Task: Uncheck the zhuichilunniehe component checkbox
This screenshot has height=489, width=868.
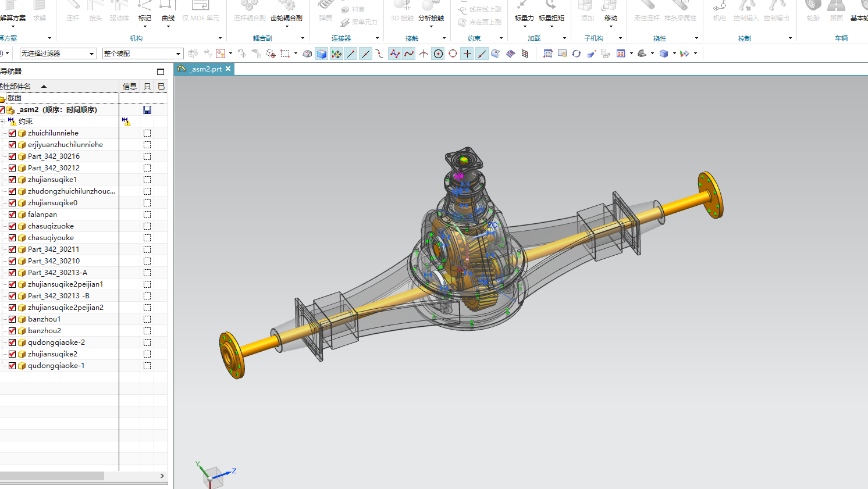Action: coord(12,133)
